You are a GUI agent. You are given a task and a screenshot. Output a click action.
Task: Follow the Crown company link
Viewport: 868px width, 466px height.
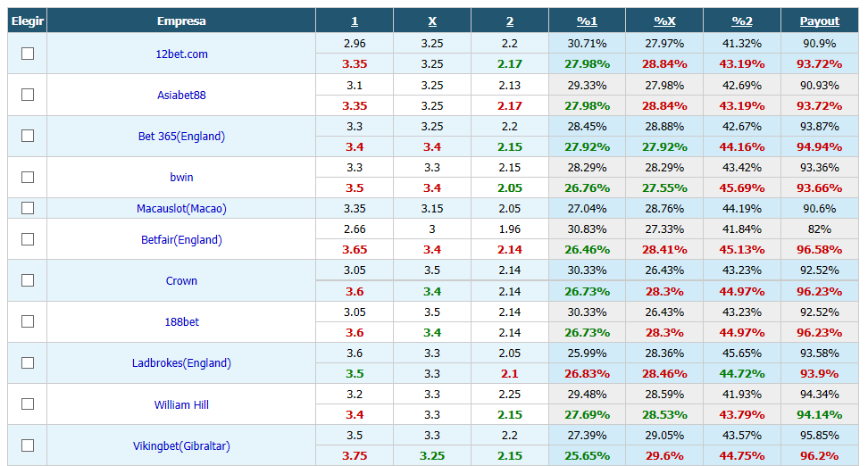[x=181, y=280]
